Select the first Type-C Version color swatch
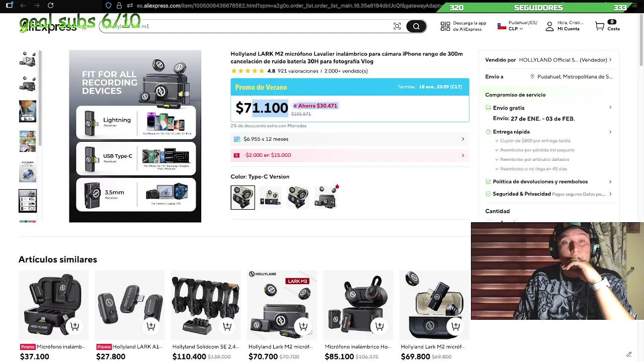The image size is (644, 362). pos(243,197)
